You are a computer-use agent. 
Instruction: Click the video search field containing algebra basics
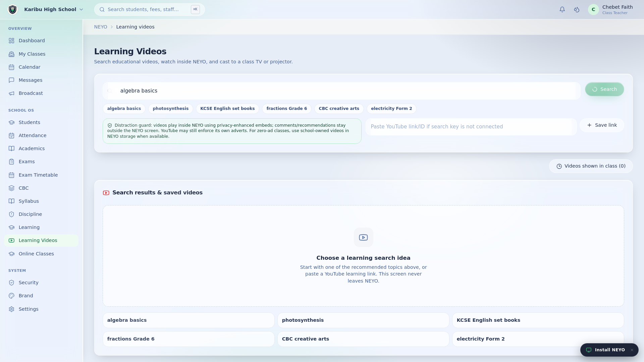[341, 91]
